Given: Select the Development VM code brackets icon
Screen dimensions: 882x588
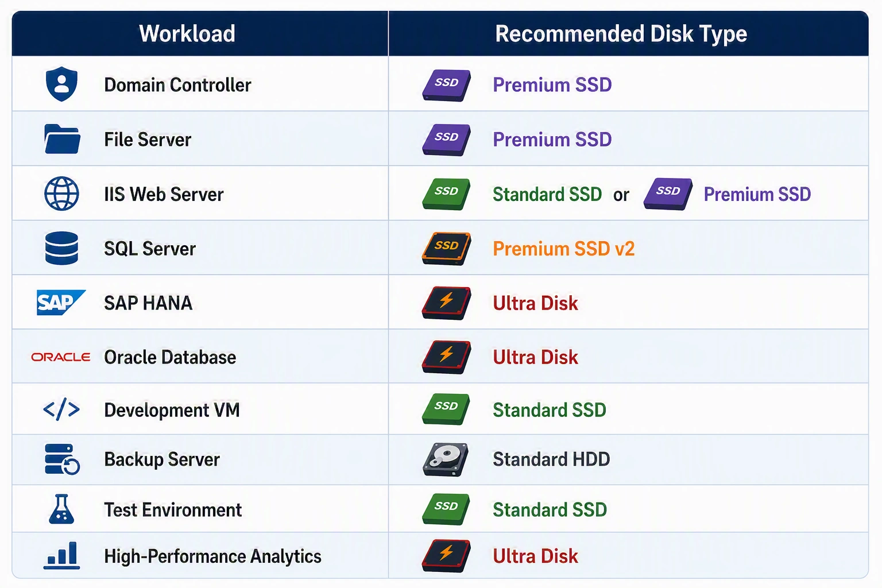Looking at the screenshot, I should [x=61, y=409].
